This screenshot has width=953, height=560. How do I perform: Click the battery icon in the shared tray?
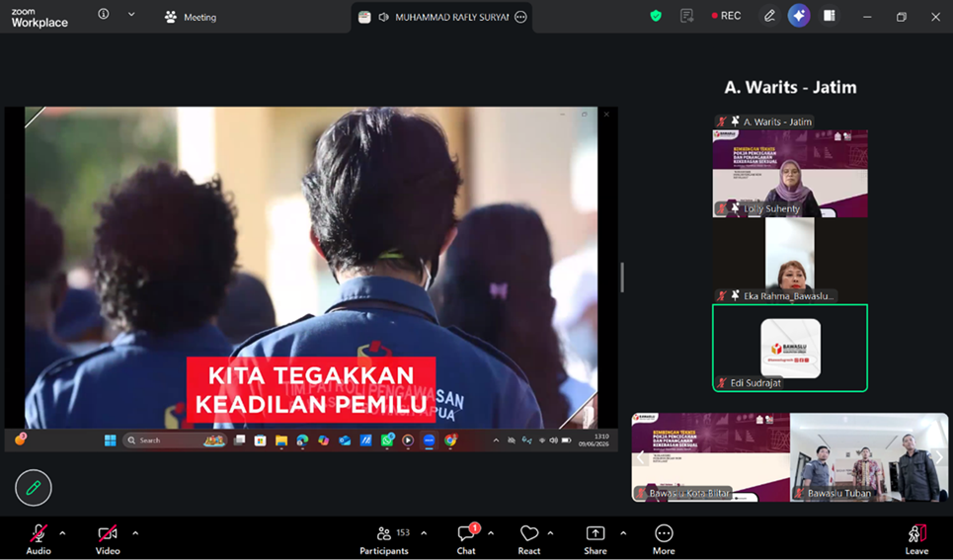[566, 440]
